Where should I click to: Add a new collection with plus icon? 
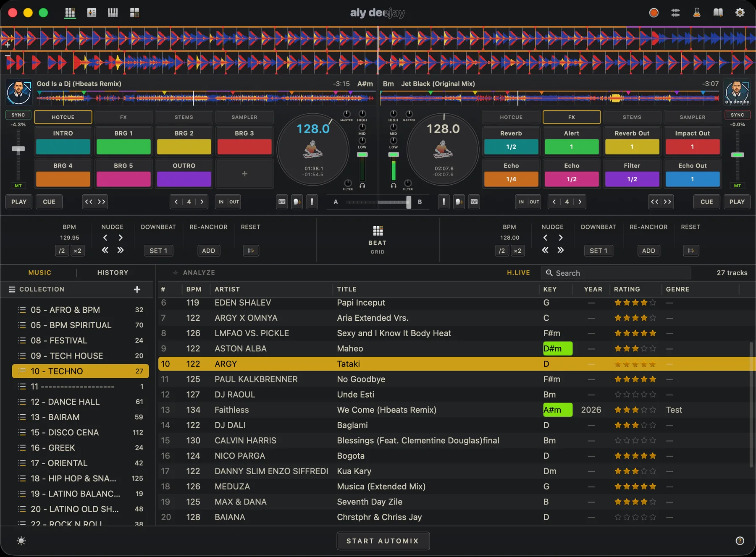[x=137, y=289]
